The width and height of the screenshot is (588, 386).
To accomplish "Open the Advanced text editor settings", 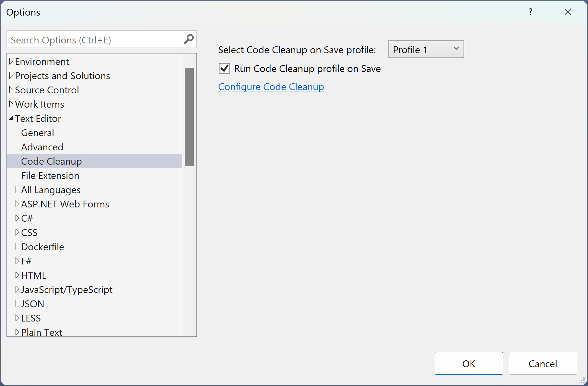I will point(42,146).
